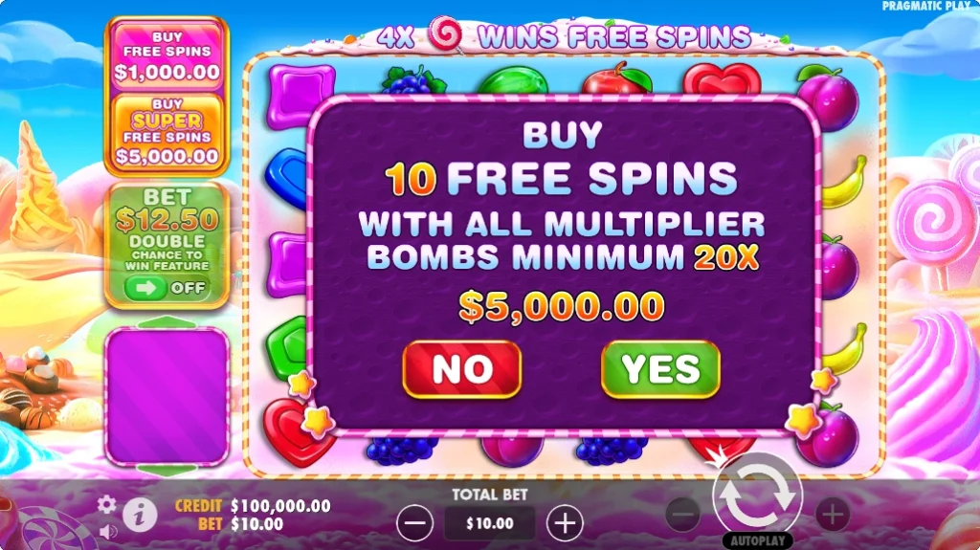Click the empty purple tumble panel
Screen dimensions: 980x550
[167, 396]
